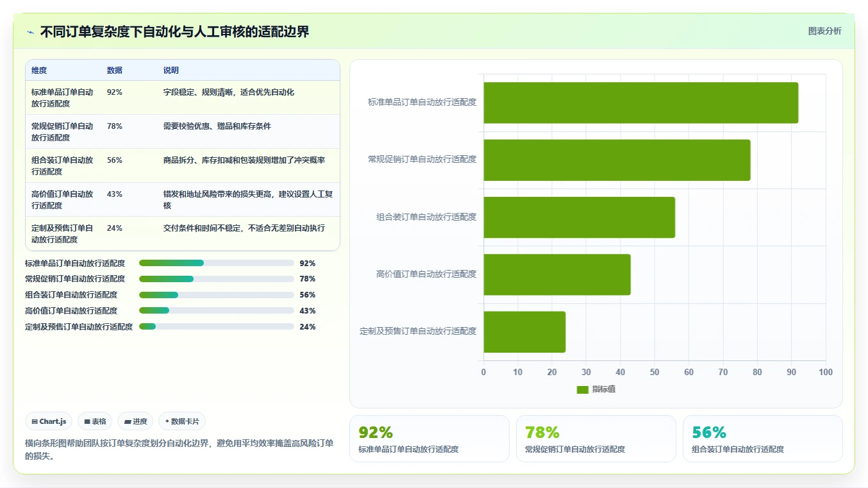Click the chart bar for 高价值订单自动放行适配度
This screenshot has height=488, width=868.
tap(557, 274)
